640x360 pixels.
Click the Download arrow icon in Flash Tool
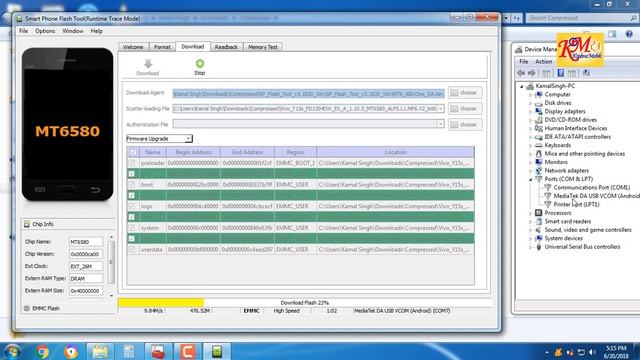point(148,64)
